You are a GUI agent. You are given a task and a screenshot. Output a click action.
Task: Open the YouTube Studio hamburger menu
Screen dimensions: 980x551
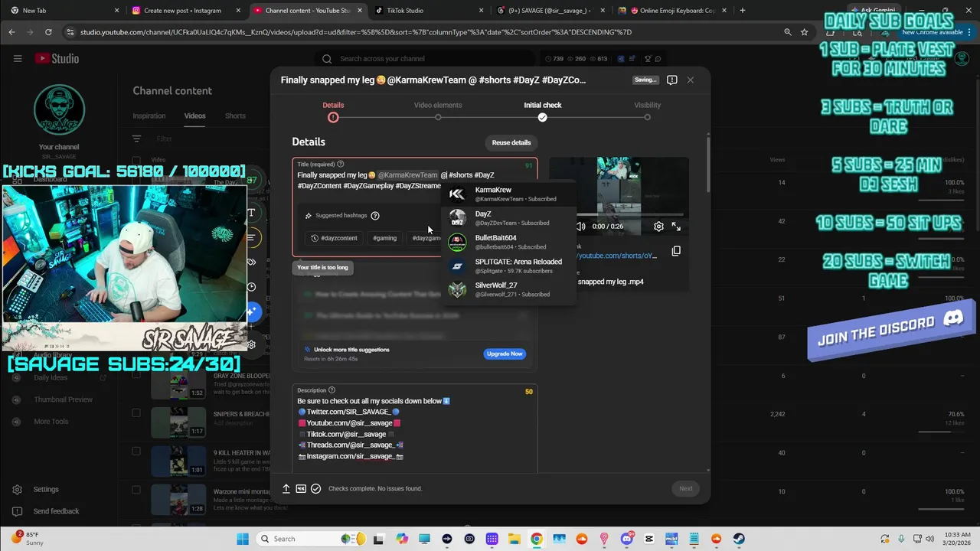pyautogui.click(x=18, y=58)
